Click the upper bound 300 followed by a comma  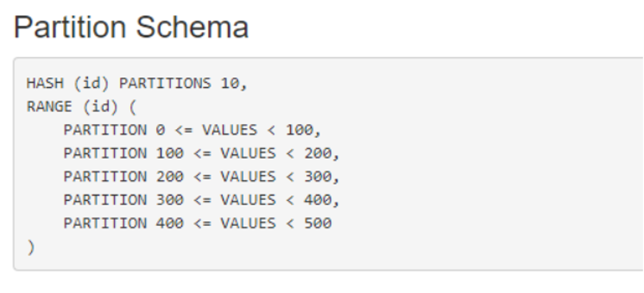coord(318,176)
